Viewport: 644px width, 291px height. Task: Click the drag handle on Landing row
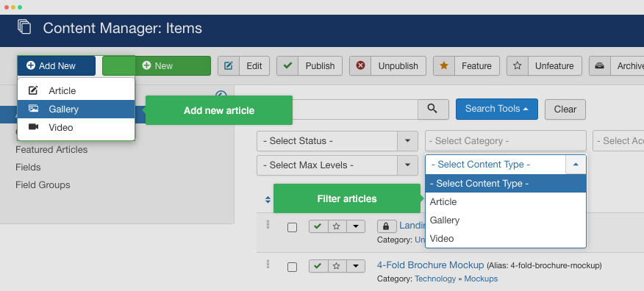pos(268,224)
